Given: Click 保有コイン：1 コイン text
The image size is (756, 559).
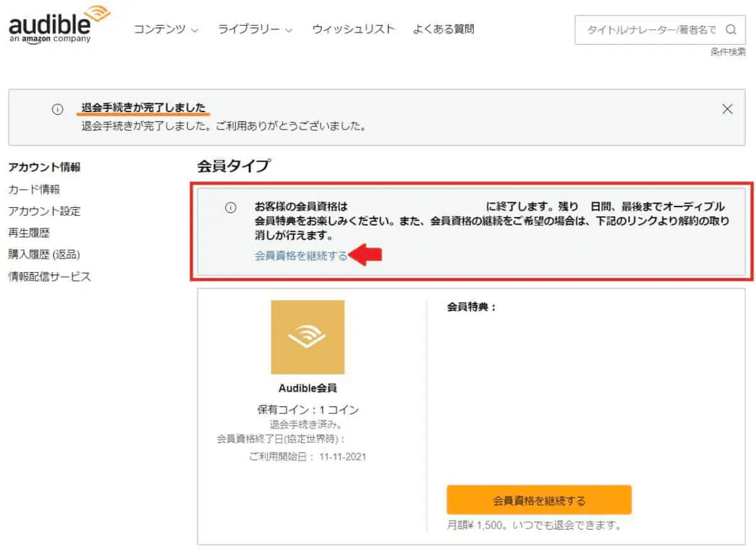Looking at the screenshot, I should click(x=307, y=410).
